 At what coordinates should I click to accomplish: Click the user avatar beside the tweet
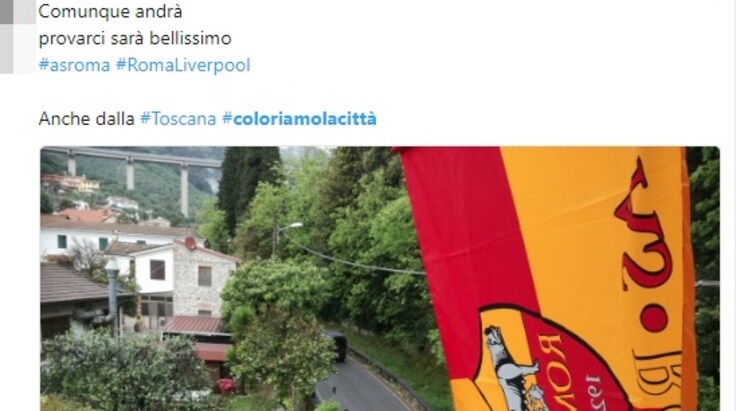coord(18,37)
